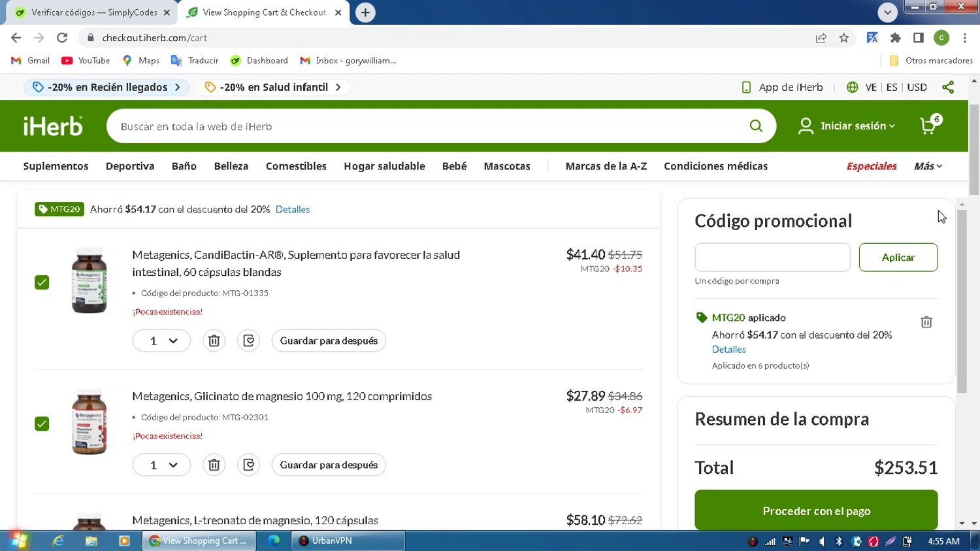The image size is (980, 551).
Task: Expand Iniciar sesión dropdown
Action: pyautogui.click(x=847, y=125)
